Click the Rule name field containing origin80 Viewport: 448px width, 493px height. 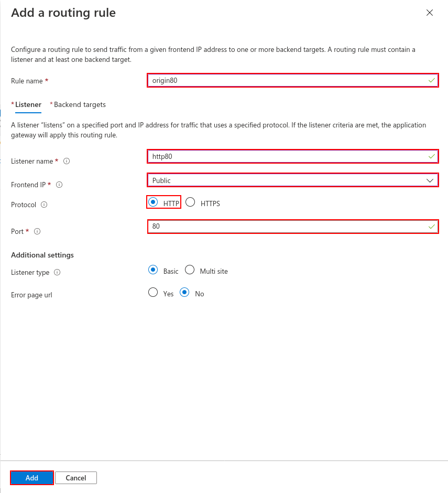tap(293, 80)
